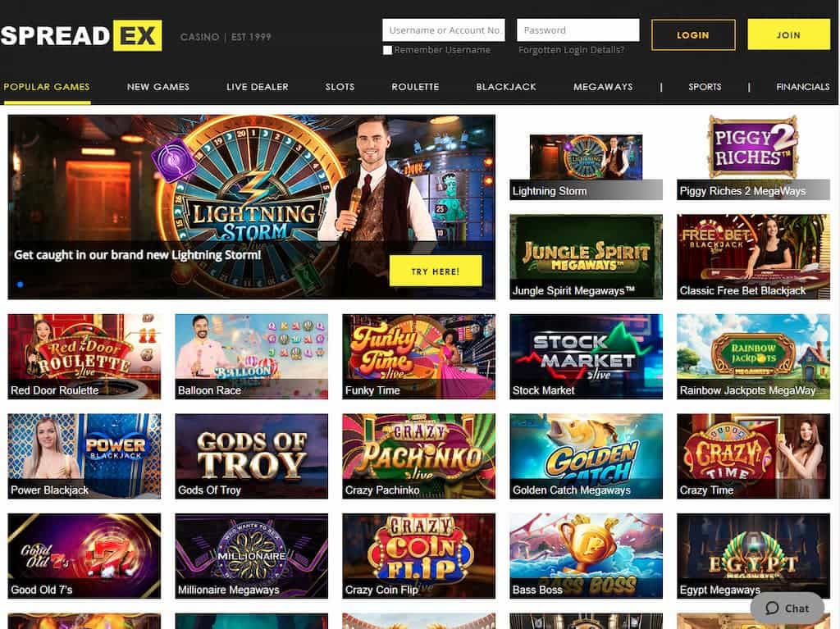Screen dimensions: 840x629
Task: Open the Egypt Megaways game tile
Action: click(x=753, y=555)
